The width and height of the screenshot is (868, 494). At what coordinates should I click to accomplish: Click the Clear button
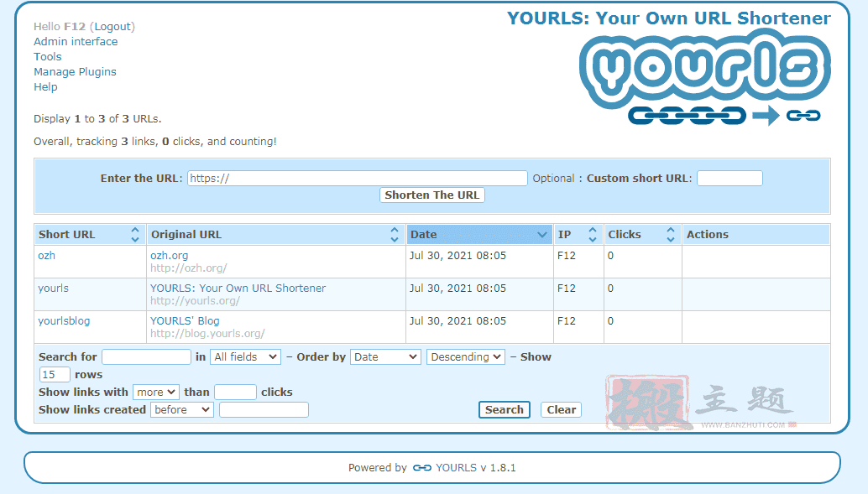coord(562,410)
